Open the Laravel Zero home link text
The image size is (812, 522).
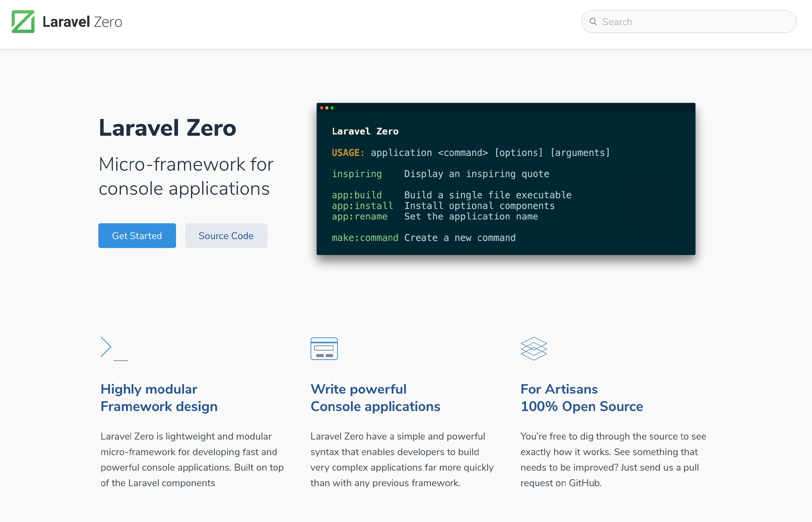pos(82,22)
